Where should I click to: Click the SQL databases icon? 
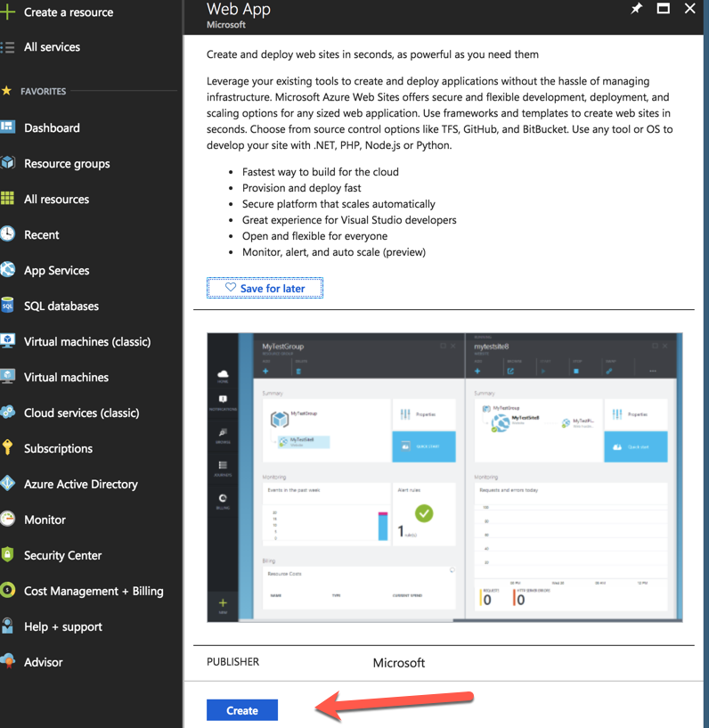click(7, 306)
